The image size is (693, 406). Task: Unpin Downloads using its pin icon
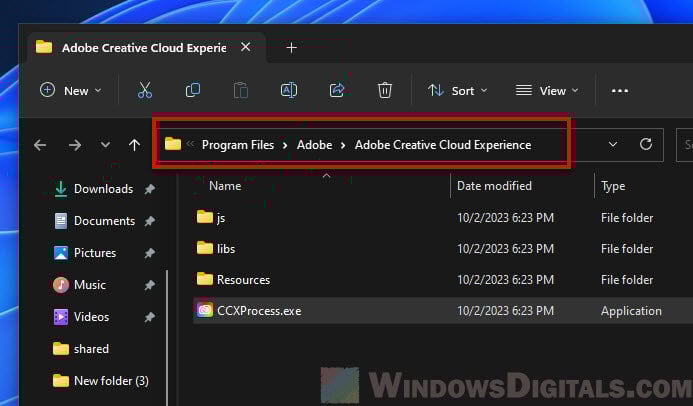click(150, 189)
